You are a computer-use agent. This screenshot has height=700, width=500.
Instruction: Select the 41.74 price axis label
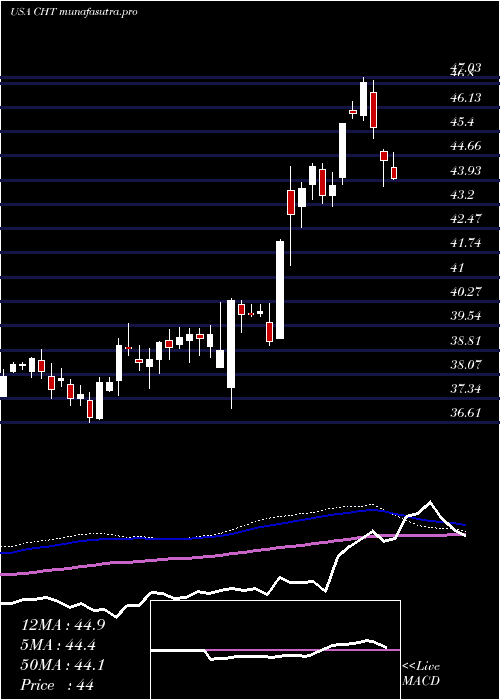coord(466,243)
